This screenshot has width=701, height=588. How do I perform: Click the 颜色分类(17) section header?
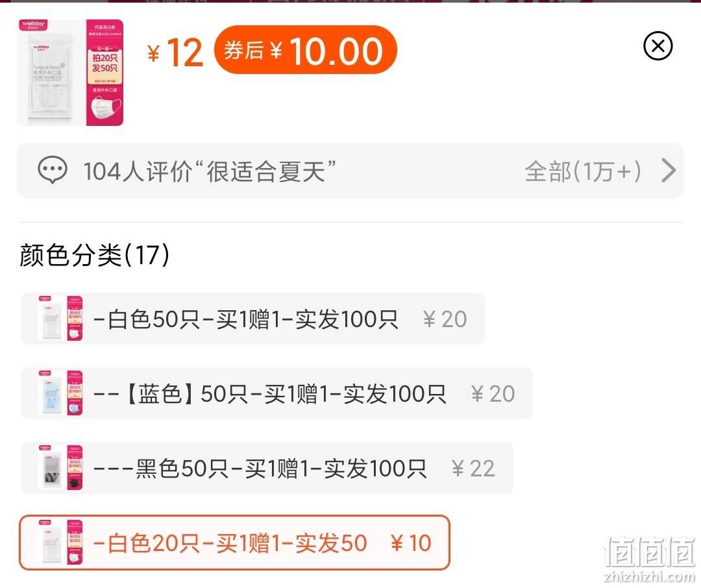click(x=94, y=255)
